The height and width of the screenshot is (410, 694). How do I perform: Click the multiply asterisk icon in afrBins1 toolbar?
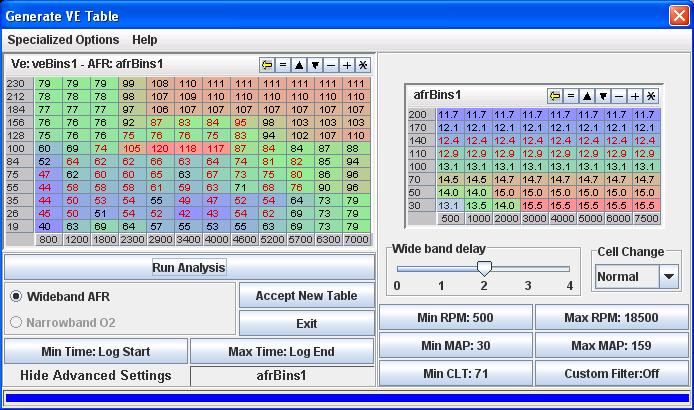pyautogui.click(x=651, y=96)
